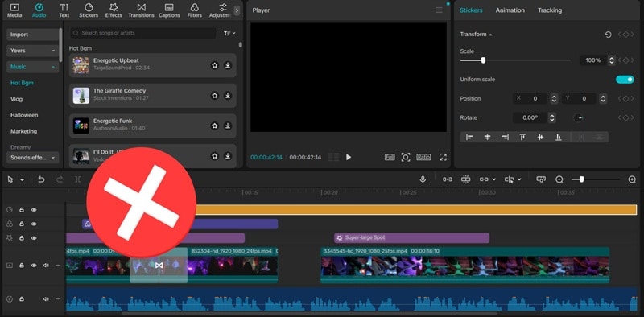This screenshot has width=644, height=317.
Task: Align sticker to vertical top
Action: [x=522, y=137]
